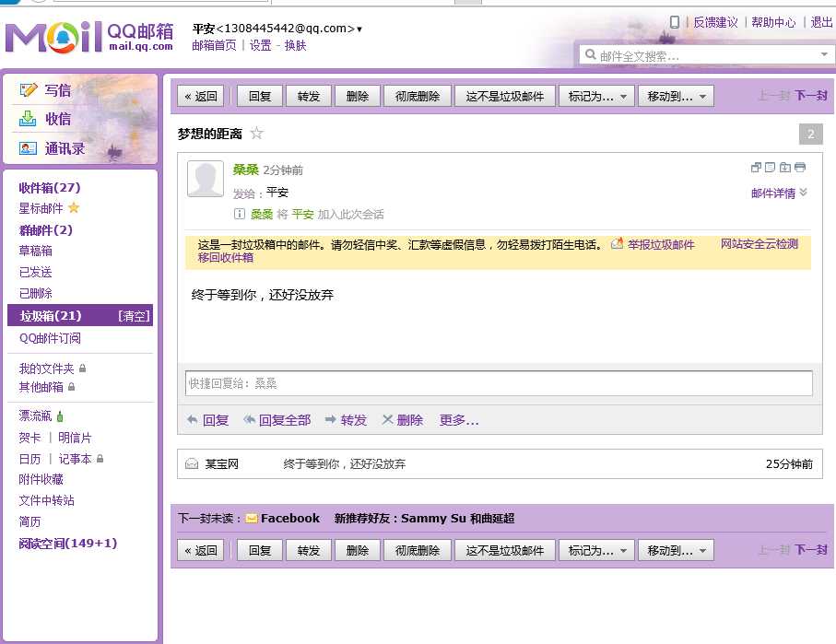Open 漂流瓶 with bottle icon

[41, 416]
